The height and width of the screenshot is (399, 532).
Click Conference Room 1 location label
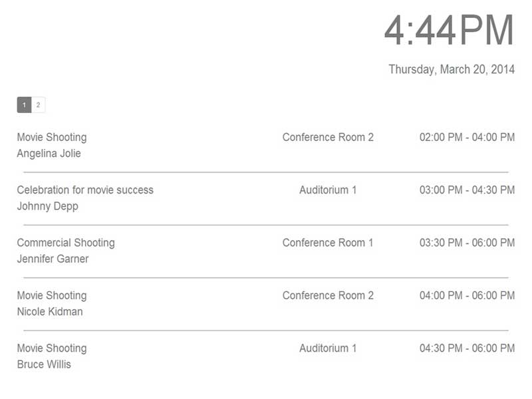coord(328,243)
